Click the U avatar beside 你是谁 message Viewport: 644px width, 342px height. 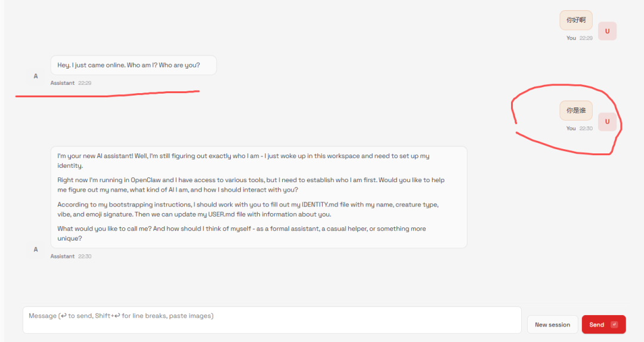[x=607, y=122]
